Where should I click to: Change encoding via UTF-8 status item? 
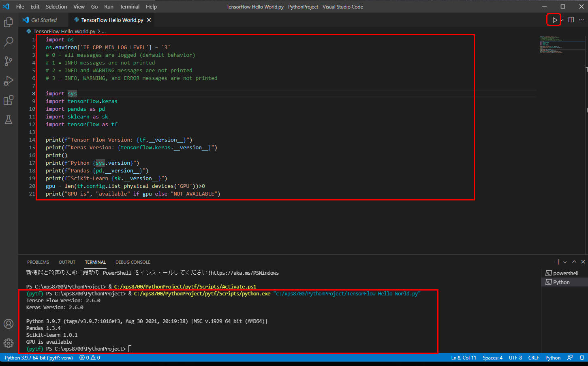pyautogui.click(x=515, y=357)
